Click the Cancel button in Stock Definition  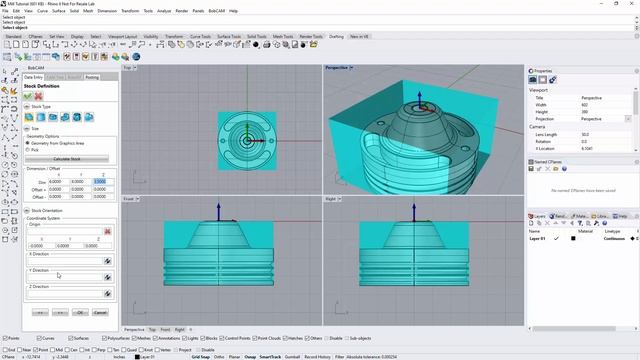pyautogui.click(x=100, y=313)
